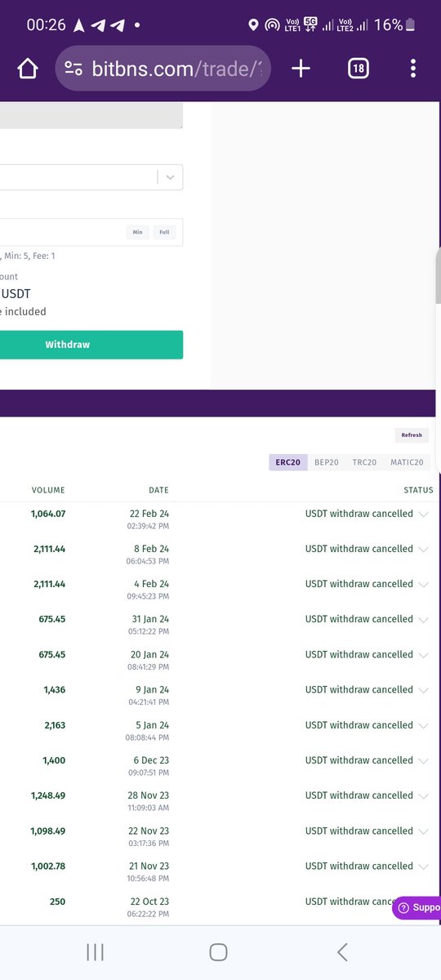Viewport: 441px width, 980px height.
Task: Open the browser three-dot menu
Action: (x=413, y=69)
